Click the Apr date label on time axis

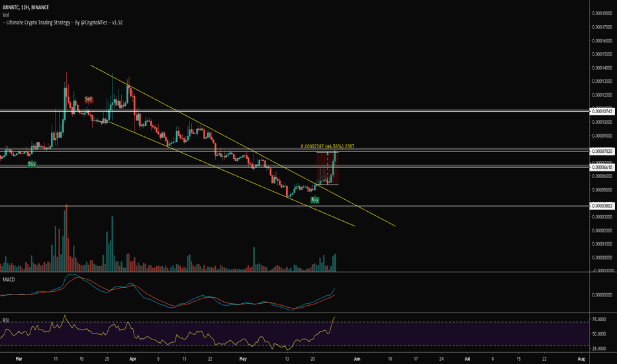pos(132,359)
